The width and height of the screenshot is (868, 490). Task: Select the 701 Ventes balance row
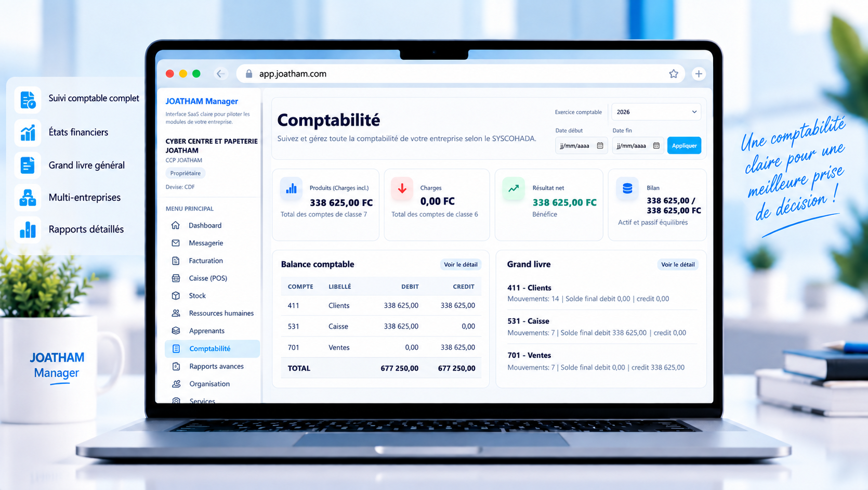pyautogui.click(x=381, y=347)
